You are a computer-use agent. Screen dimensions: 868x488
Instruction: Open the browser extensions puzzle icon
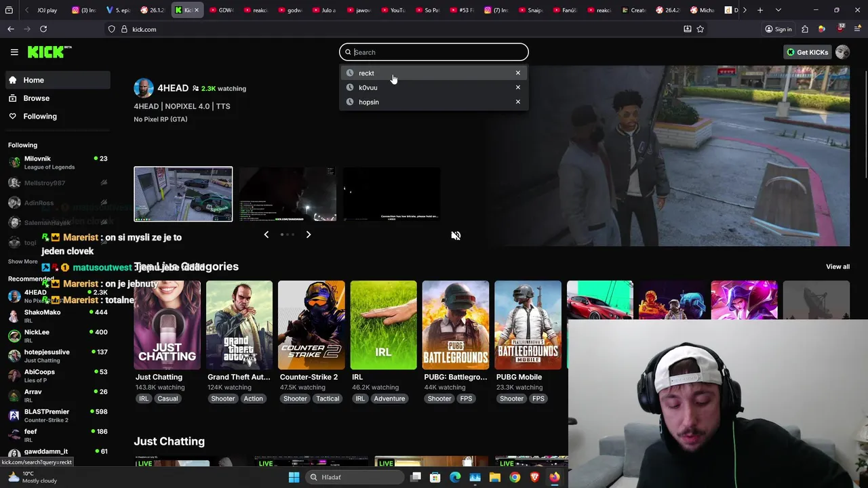click(805, 29)
